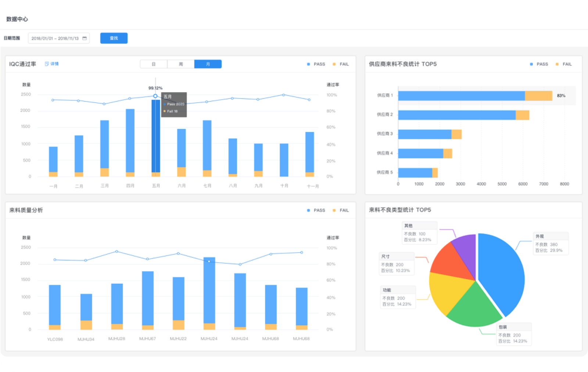The image size is (588, 372).
Task: Open the date range 2018/01/01 – 2018/11/13 picker
Action: point(55,38)
